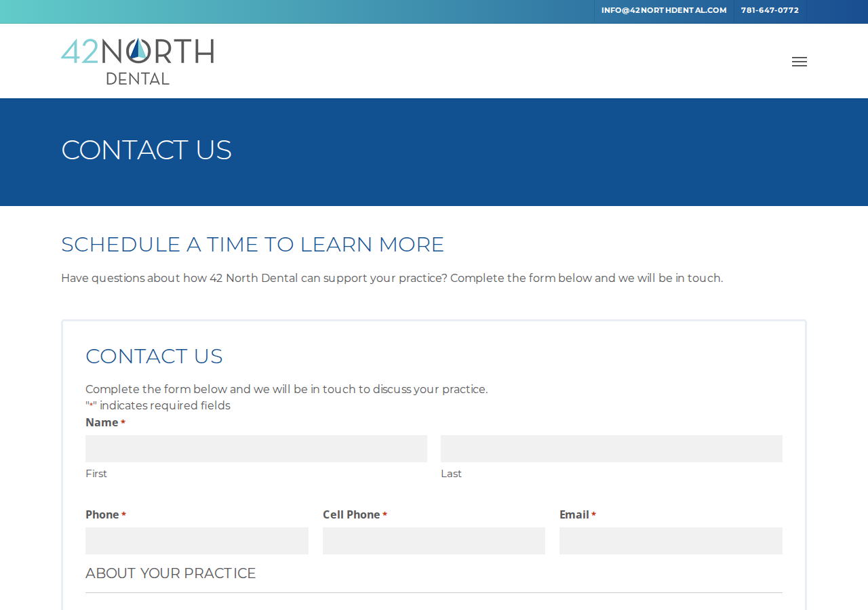868x610 pixels.
Task: Click into the Cell Phone input field
Action: coord(434,541)
